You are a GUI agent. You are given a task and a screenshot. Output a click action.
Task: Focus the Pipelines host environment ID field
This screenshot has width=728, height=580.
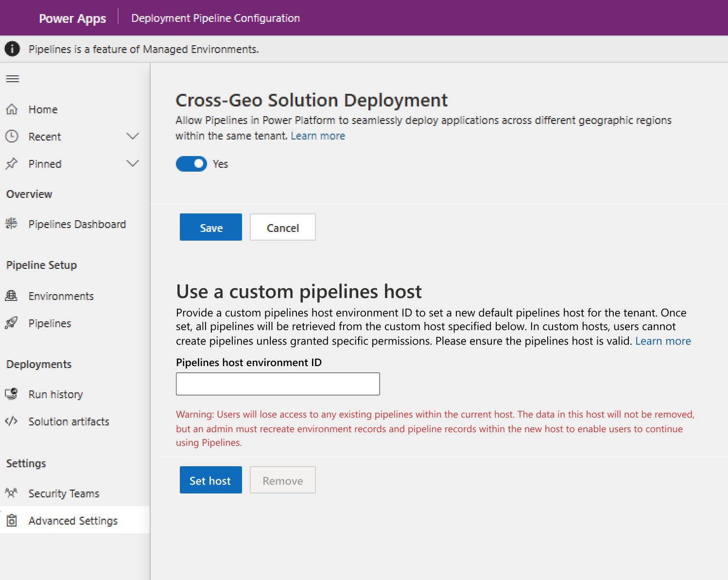pos(277,384)
